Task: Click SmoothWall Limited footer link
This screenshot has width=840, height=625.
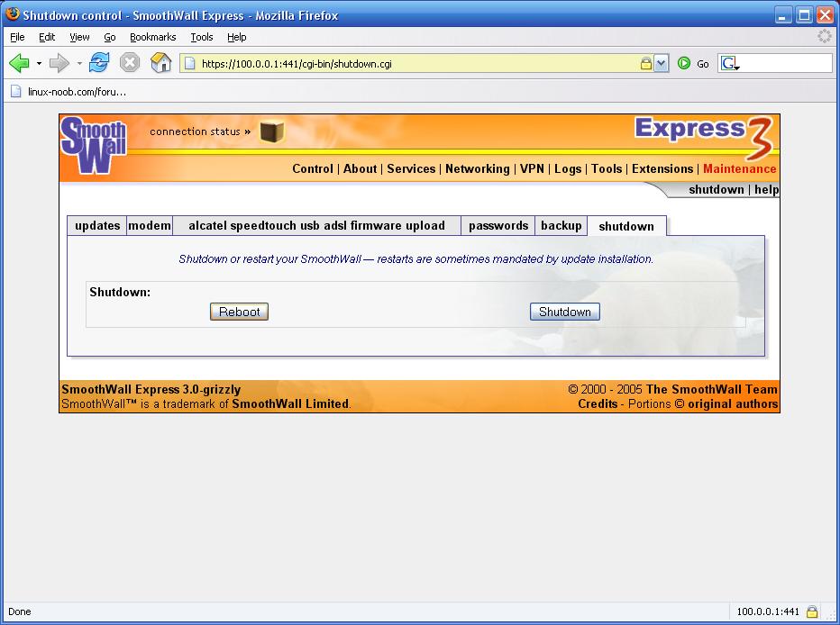Action: (x=290, y=404)
